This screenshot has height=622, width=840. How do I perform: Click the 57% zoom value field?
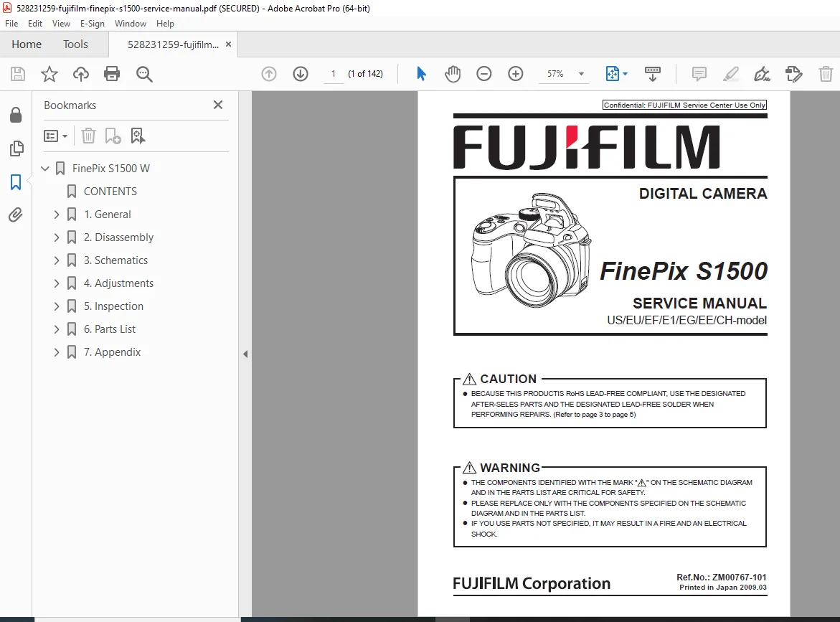tap(555, 74)
